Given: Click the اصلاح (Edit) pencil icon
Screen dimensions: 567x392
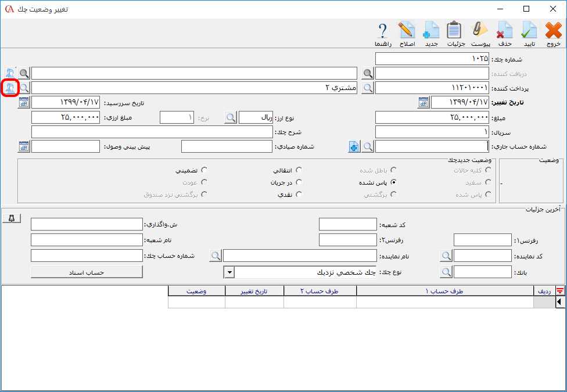Looking at the screenshot, I should (x=406, y=31).
